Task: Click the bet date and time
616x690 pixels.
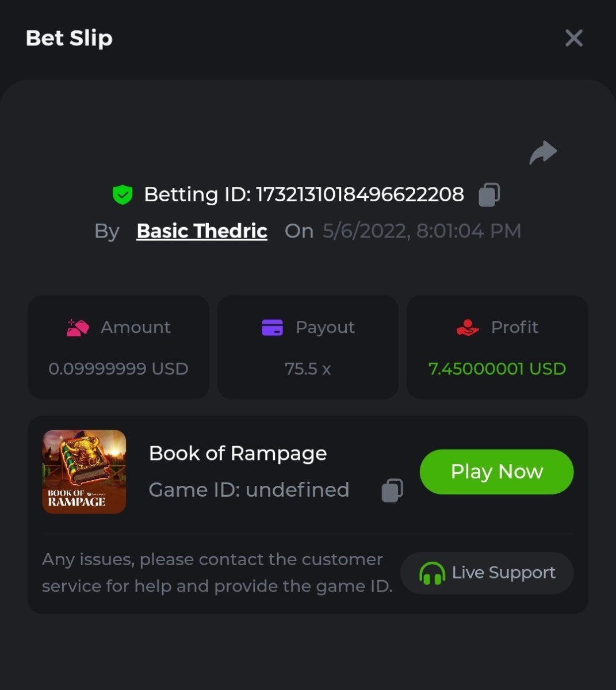Action: click(x=422, y=231)
